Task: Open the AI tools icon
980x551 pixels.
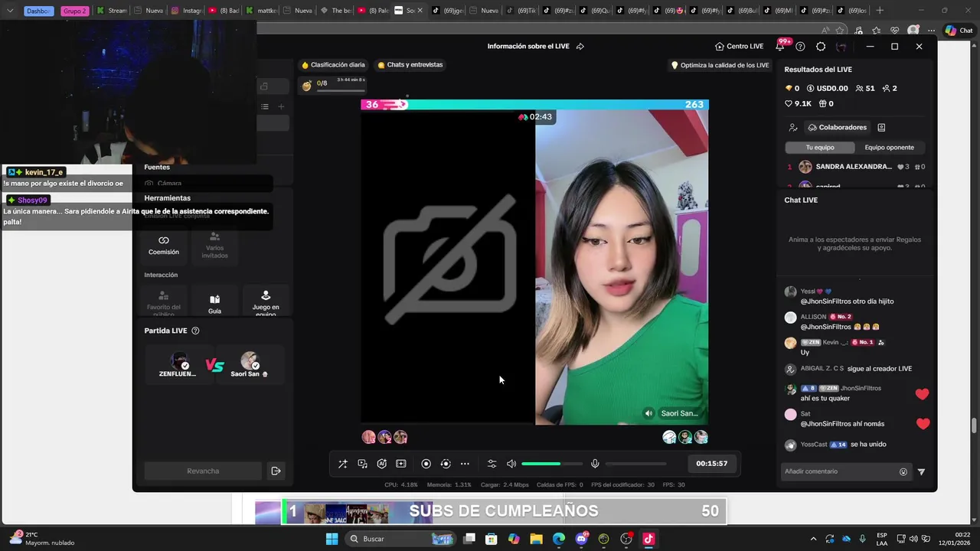Action: (x=381, y=464)
